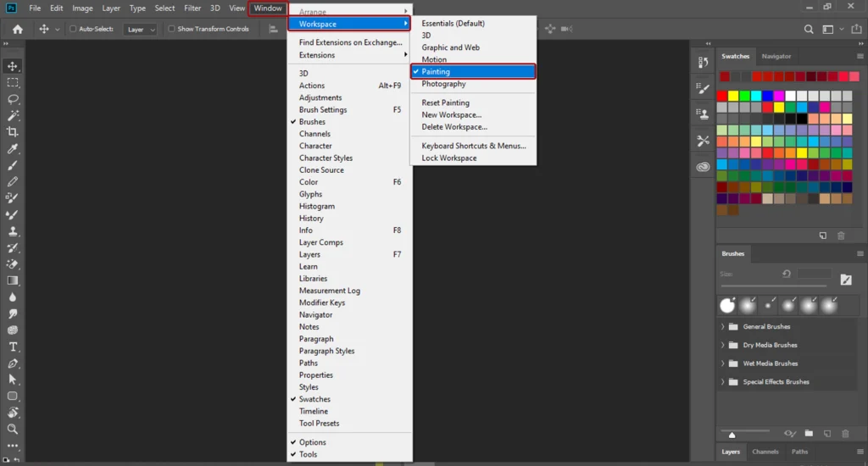The image size is (868, 466).
Task: Open the Edit Toolbar three-dots icon
Action: click(12, 446)
